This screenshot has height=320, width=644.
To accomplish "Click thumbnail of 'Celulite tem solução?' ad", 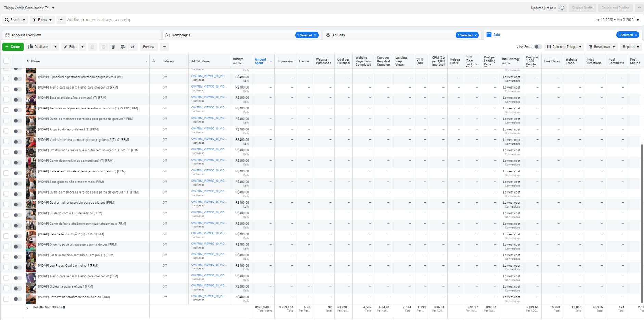I will (x=31, y=236).
